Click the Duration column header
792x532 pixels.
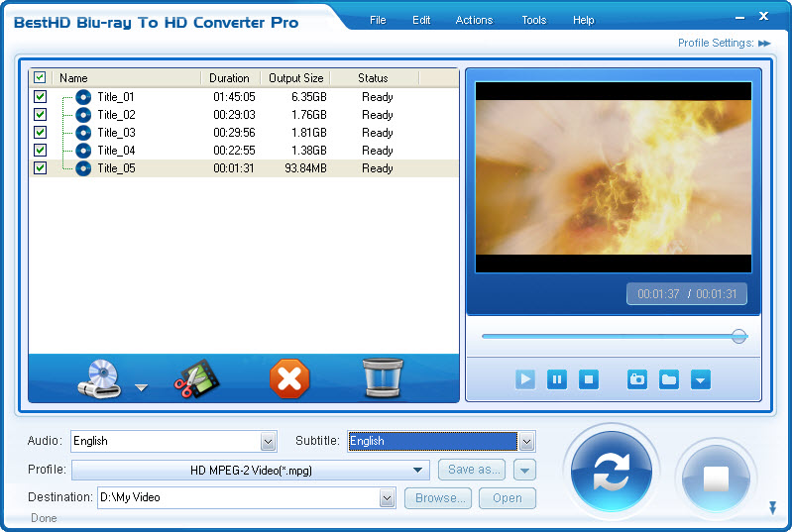click(x=230, y=78)
